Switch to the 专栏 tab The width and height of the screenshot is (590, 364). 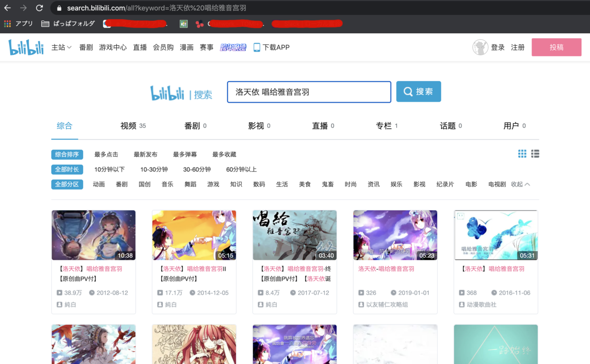coord(385,125)
